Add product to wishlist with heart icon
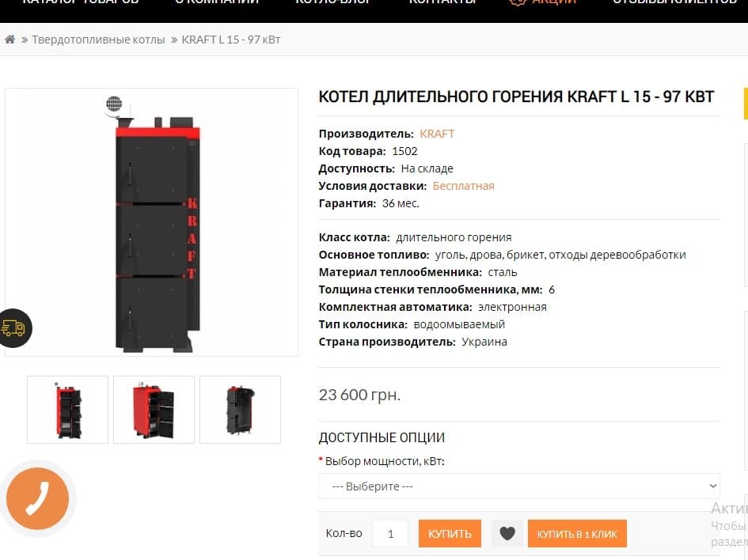This screenshot has height=560, width=748. (507, 533)
